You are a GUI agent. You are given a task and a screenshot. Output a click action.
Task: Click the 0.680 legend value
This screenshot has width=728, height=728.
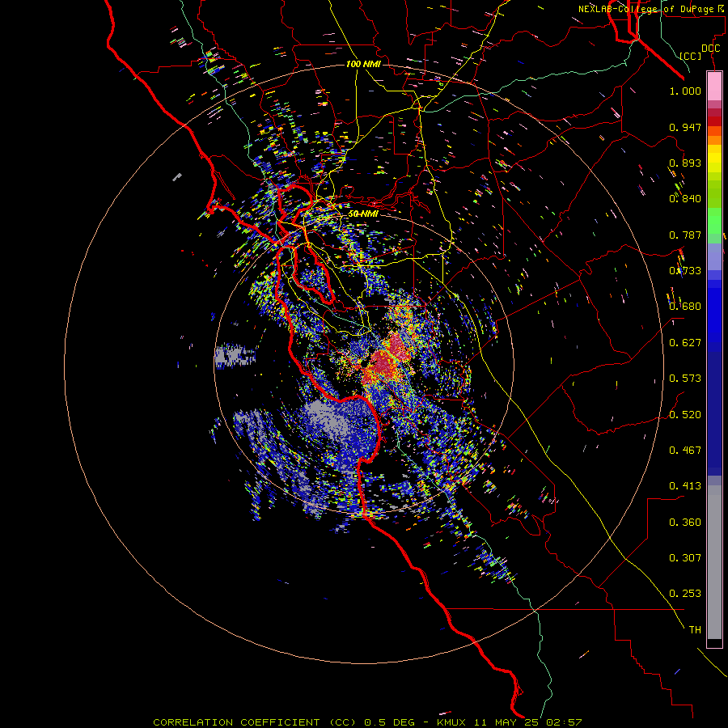tap(685, 307)
